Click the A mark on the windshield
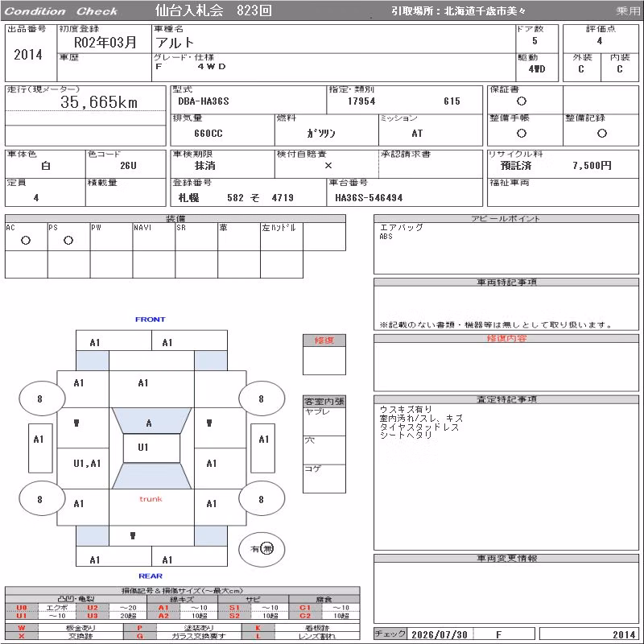Screen dimensions: 644x644 tap(149, 423)
